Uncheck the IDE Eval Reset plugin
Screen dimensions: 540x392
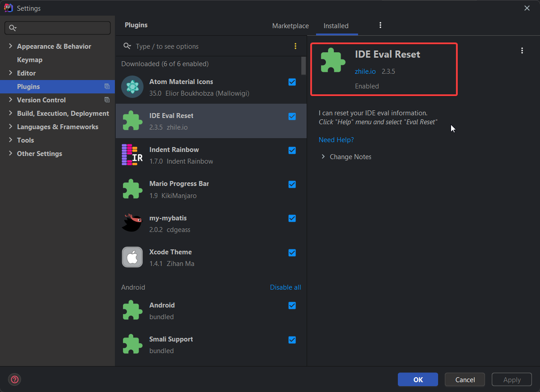292,116
